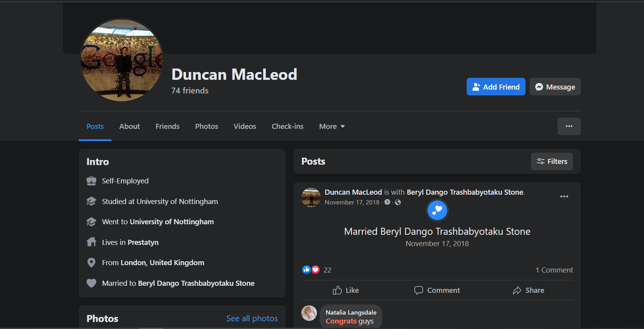This screenshot has height=329, width=644.
Task: Open the 1 Comment link
Action: click(554, 270)
